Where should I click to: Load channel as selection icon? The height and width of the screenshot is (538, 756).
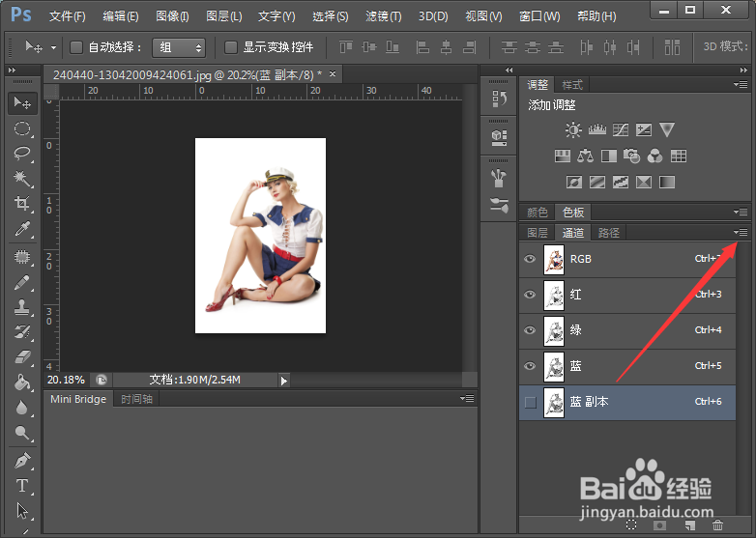point(631,524)
